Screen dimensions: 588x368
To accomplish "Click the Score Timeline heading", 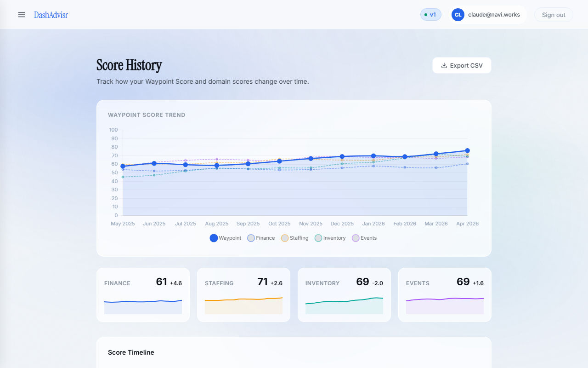I will [130, 352].
